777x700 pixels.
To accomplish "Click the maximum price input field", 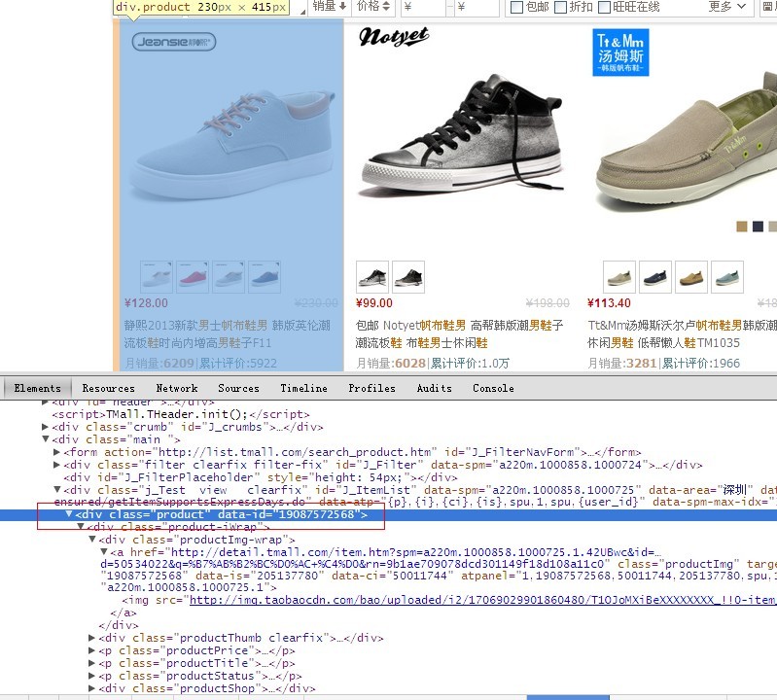I will coord(477,7).
